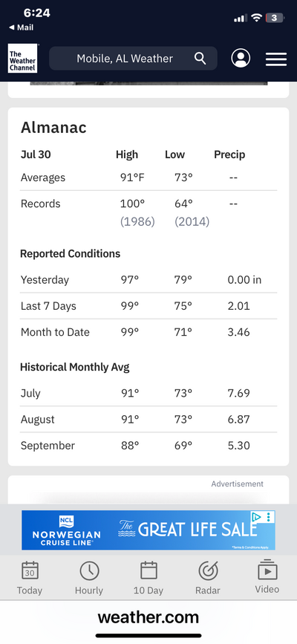297x644 pixels.
Task: Open the ad options three-dot icon
Action: pos(269,517)
